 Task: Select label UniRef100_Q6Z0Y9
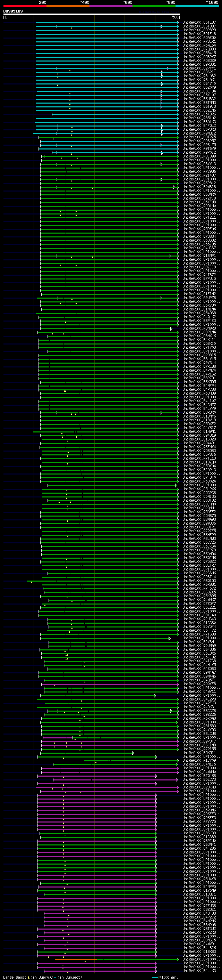coord(199,88)
